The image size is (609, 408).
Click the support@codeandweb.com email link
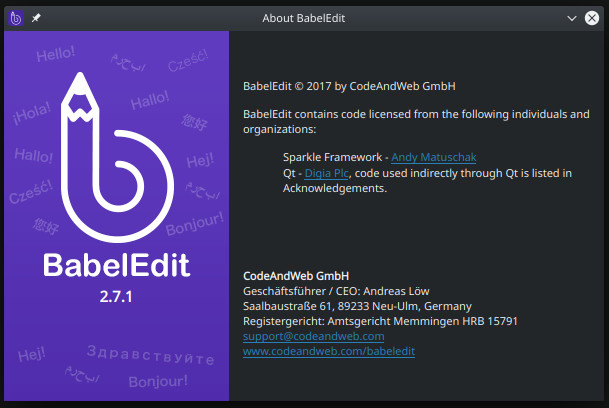pyautogui.click(x=313, y=336)
